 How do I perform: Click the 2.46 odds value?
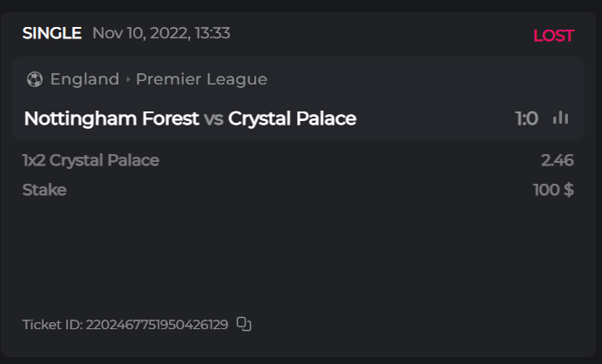point(557,160)
